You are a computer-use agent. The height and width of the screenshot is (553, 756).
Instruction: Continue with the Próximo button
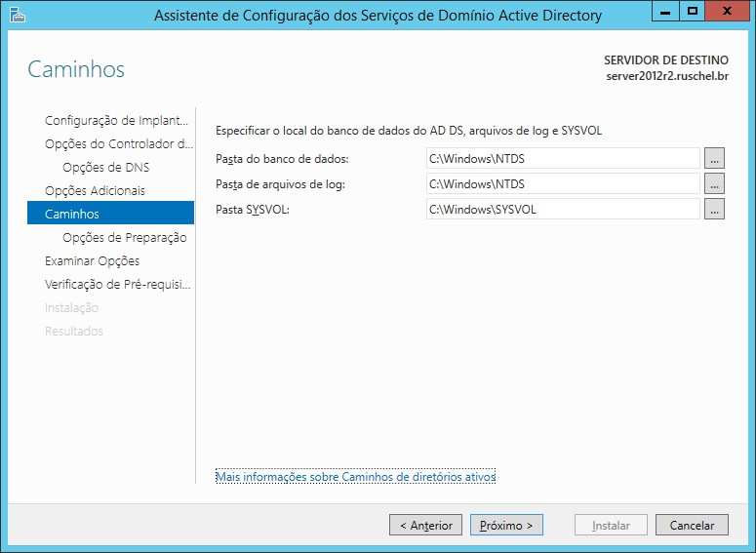click(x=506, y=525)
